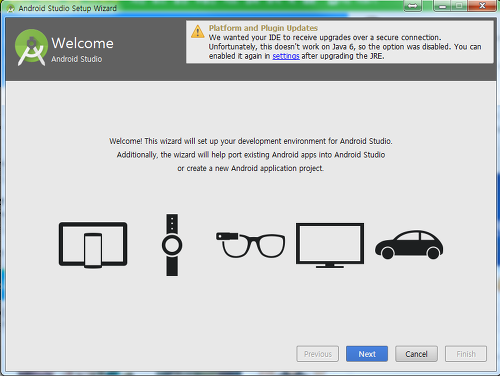Click the phone and tablet device icon
The height and width of the screenshot is (376, 500).
[x=93, y=245]
